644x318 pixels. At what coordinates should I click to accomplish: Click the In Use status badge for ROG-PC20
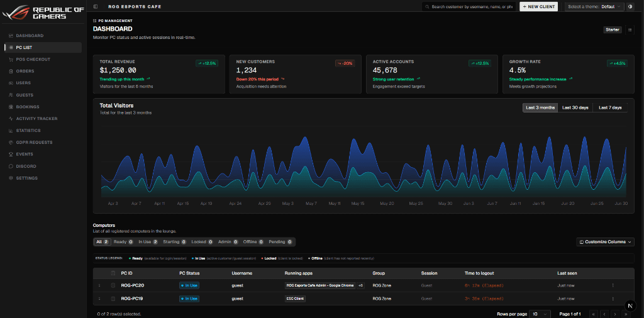click(x=189, y=285)
